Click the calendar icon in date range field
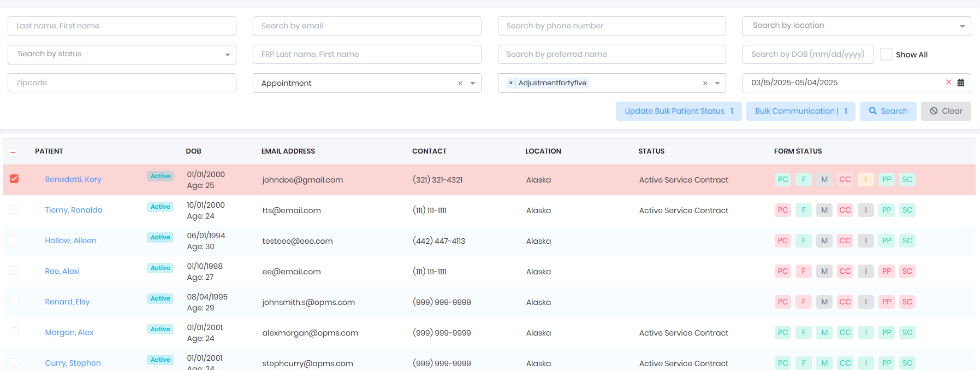 tap(961, 83)
